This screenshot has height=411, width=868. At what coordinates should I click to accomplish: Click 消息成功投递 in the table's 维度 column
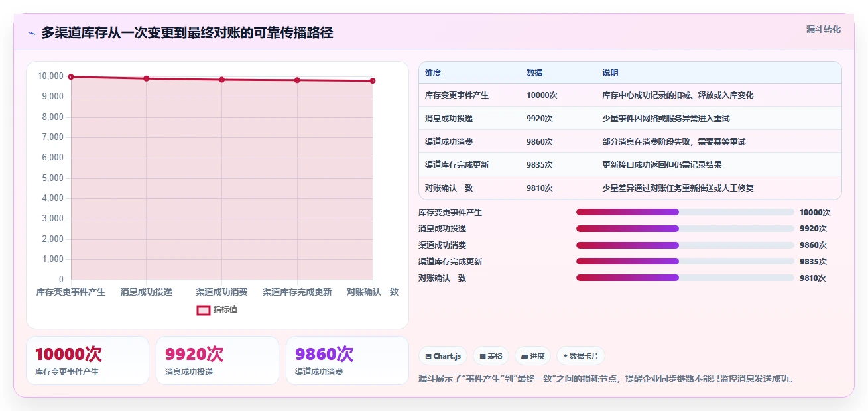coord(449,119)
